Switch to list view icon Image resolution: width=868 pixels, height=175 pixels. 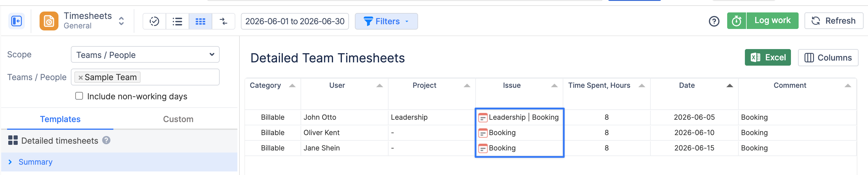pos(177,21)
